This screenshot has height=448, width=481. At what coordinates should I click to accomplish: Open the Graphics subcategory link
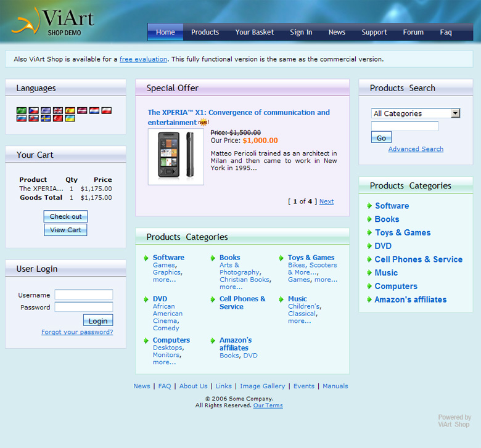pos(167,272)
